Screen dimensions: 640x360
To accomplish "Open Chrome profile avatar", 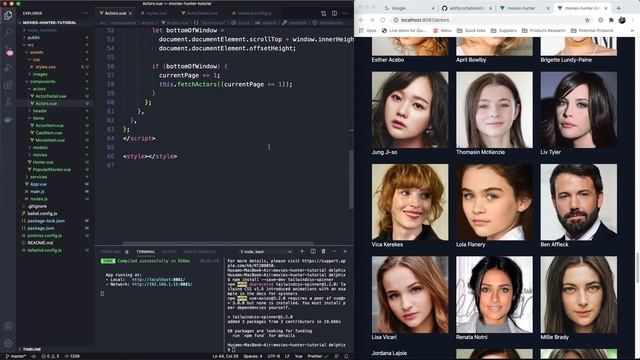I will pyautogui.click(x=622, y=20).
